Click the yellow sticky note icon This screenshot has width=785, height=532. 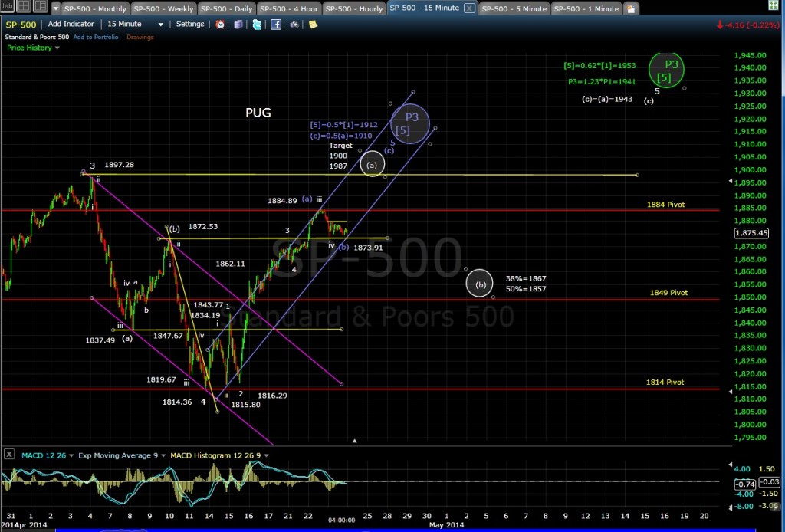click(313, 24)
